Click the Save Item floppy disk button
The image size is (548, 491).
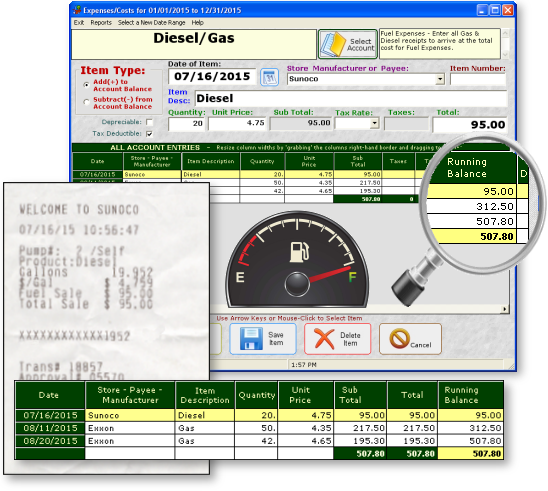coord(263,339)
